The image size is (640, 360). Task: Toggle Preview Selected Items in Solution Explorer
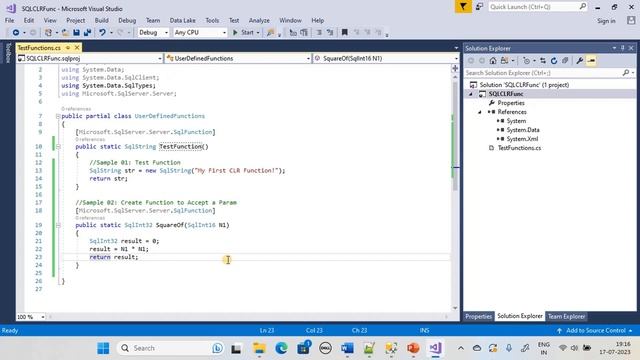[591, 60]
